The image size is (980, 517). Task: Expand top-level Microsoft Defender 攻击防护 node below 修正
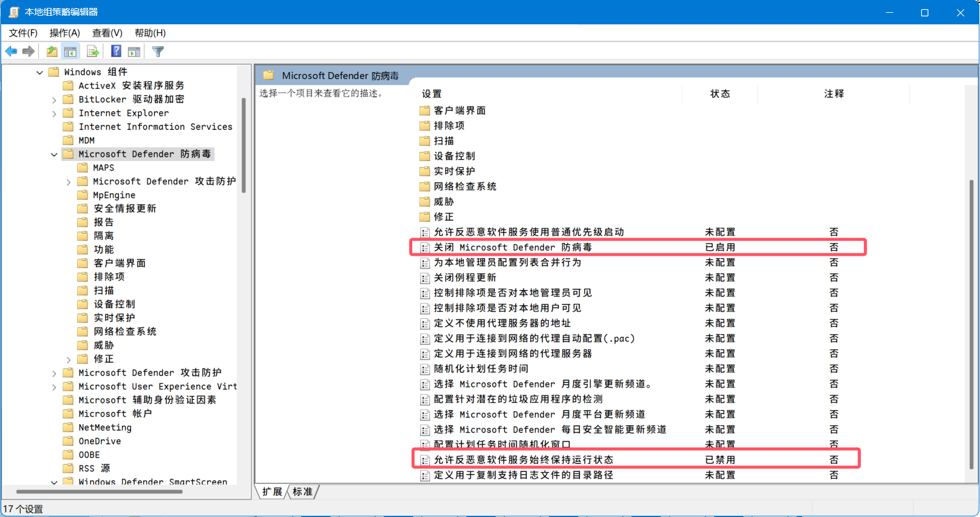point(54,373)
